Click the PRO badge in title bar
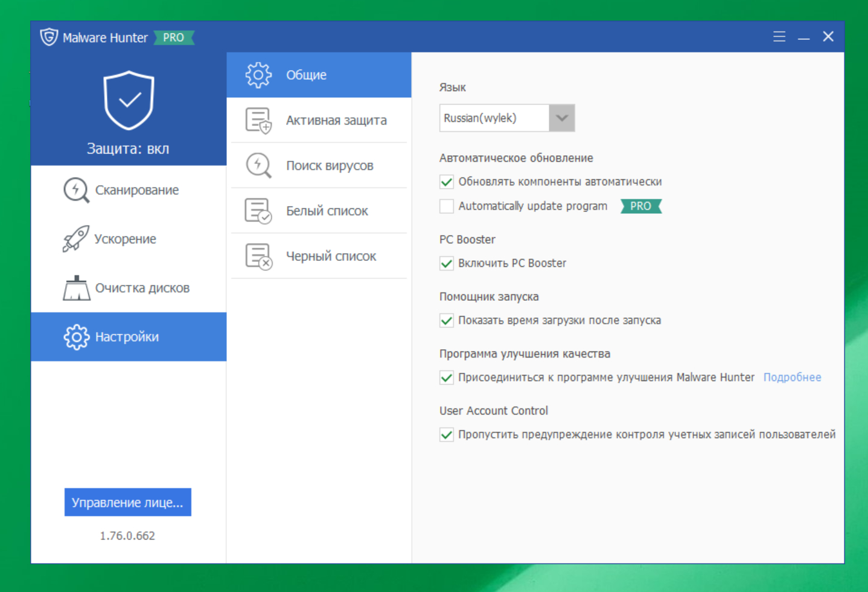 pos(174,37)
